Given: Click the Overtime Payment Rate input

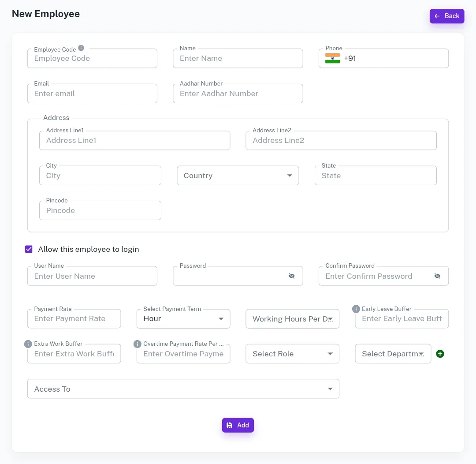Looking at the screenshot, I should 183,354.
